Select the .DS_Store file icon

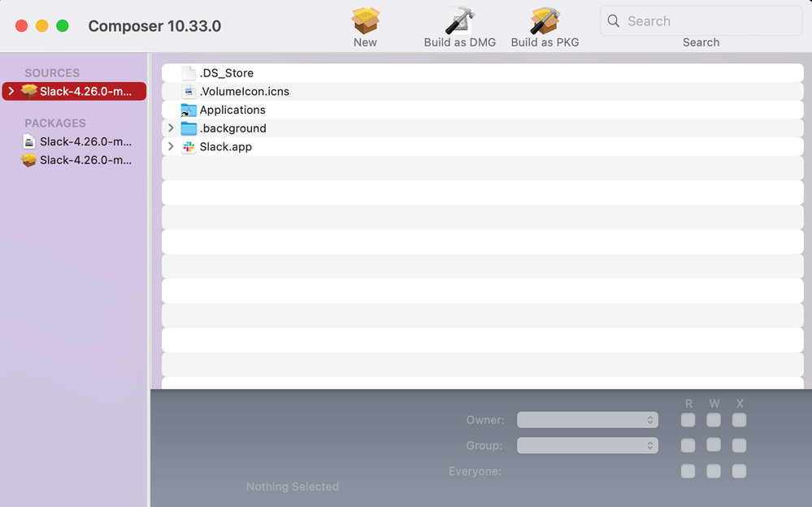coord(189,73)
